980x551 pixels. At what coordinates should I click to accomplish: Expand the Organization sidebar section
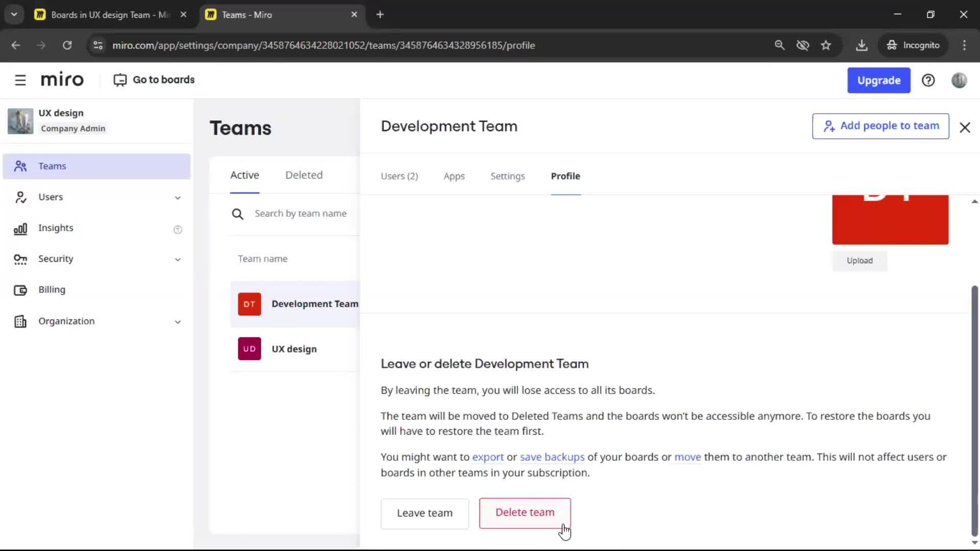178,322
